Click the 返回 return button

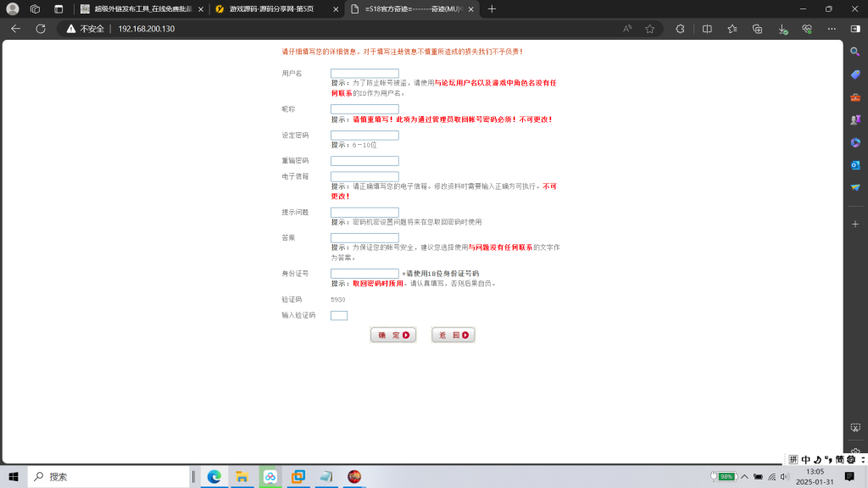pyautogui.click(x=453, y=335)
